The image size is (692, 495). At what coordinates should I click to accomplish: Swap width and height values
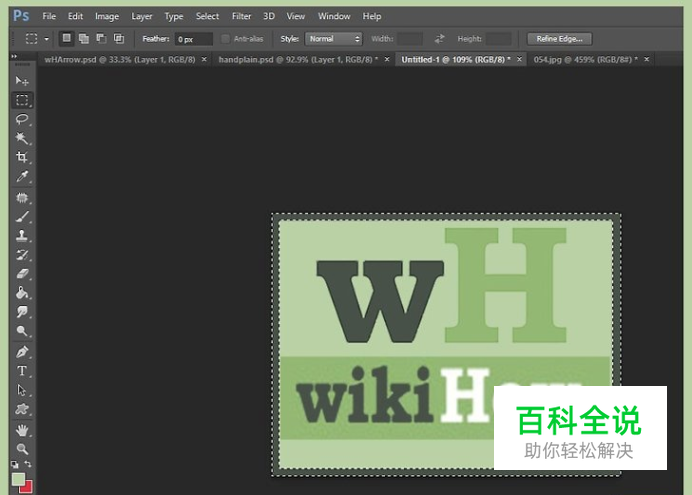pos(439,39)
